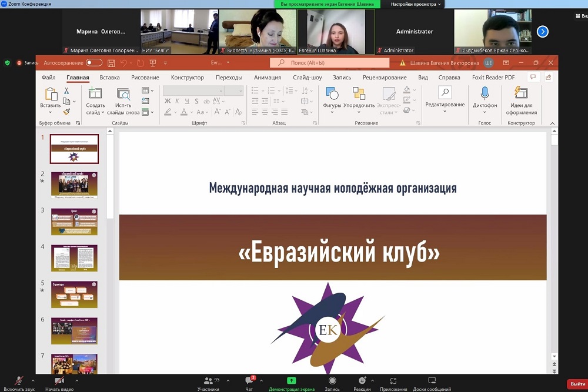Click the Демонстрация экрана share button
Image resolution: width=588 pixels, height=392 pixels.
[291, 381]
